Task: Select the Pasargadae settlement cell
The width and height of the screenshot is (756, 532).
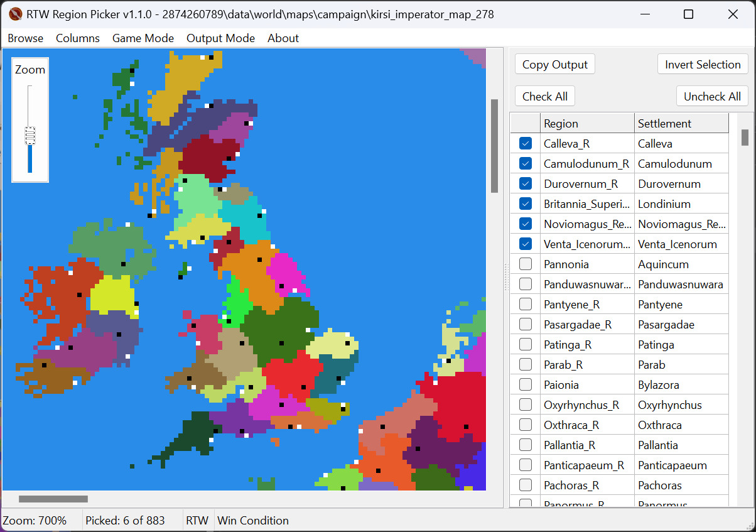Action: (681, 325)
